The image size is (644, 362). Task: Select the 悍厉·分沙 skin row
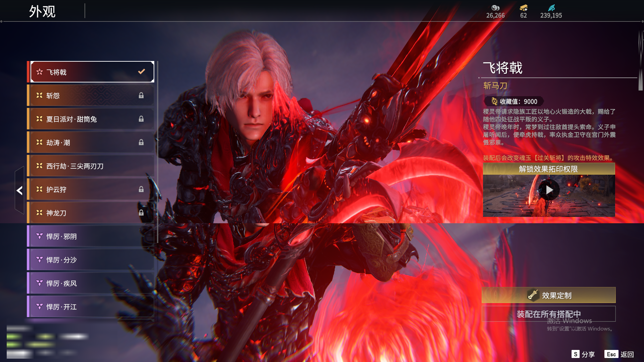(91, 260)
